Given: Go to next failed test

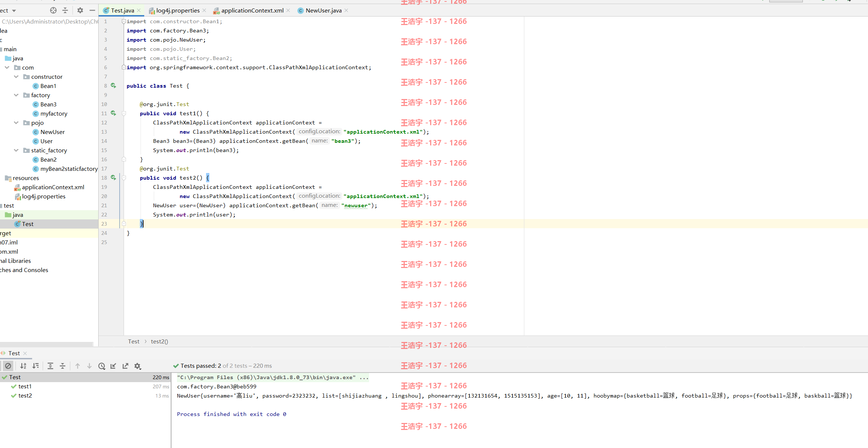Looking at the screenshot, I should point(89,366).
